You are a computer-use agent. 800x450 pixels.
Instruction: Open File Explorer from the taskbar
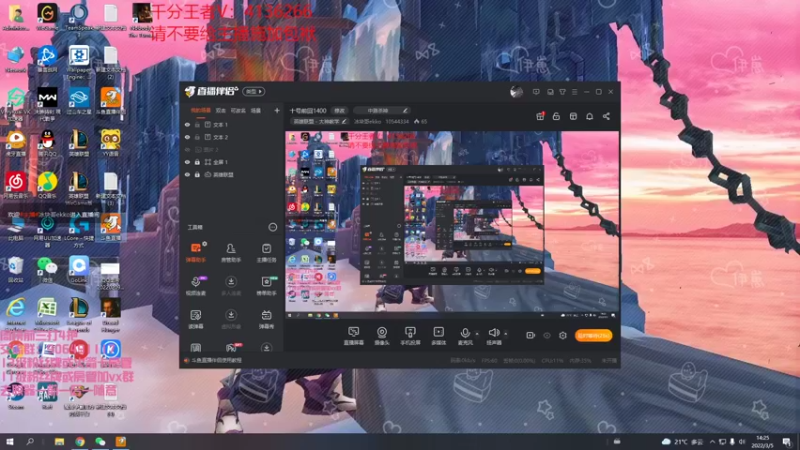coord(59,441)
